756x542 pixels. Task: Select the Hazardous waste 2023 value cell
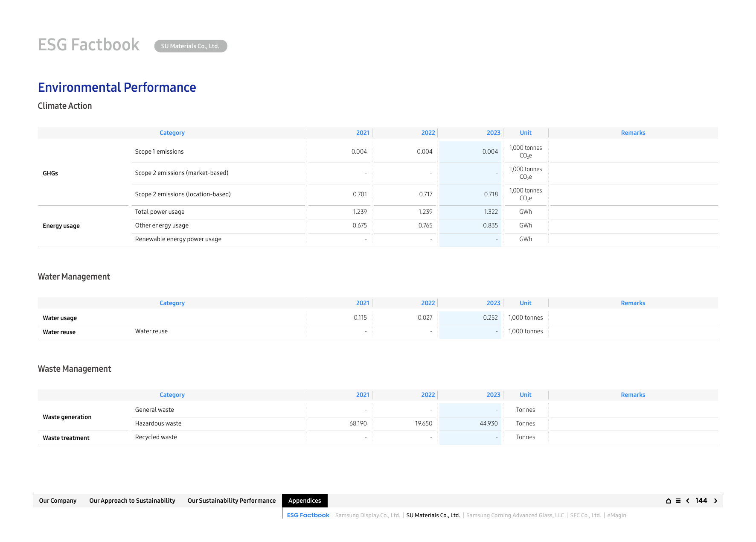(x=470, y=423)
